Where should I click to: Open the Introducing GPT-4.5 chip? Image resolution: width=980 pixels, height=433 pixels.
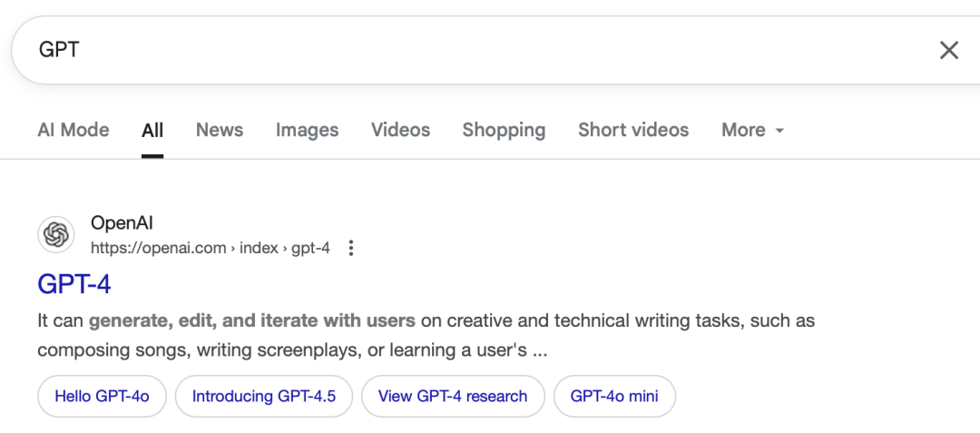tap(264, 396)
